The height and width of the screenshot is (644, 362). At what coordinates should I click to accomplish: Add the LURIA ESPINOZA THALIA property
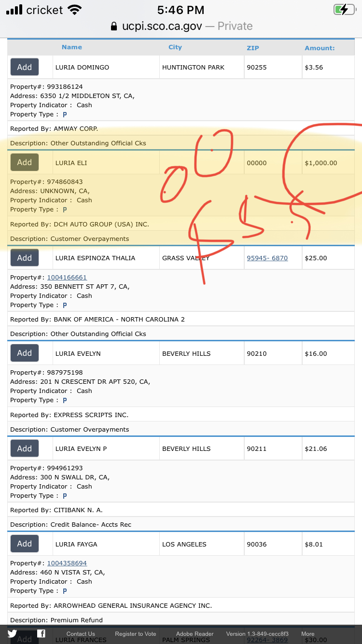[25, 258]
